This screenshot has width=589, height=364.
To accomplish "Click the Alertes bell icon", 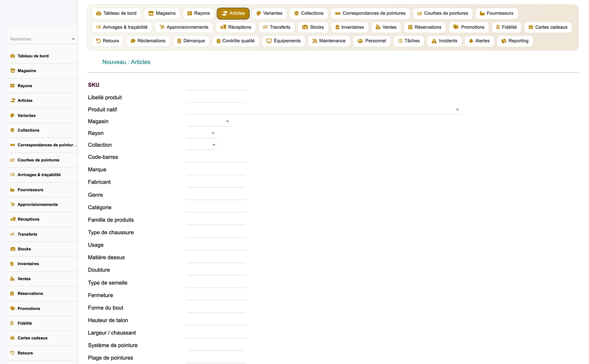I will (471, 41).
